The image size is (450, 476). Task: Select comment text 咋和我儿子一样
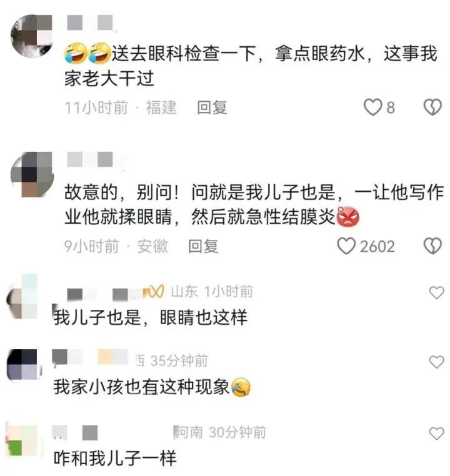coord(115,458)
